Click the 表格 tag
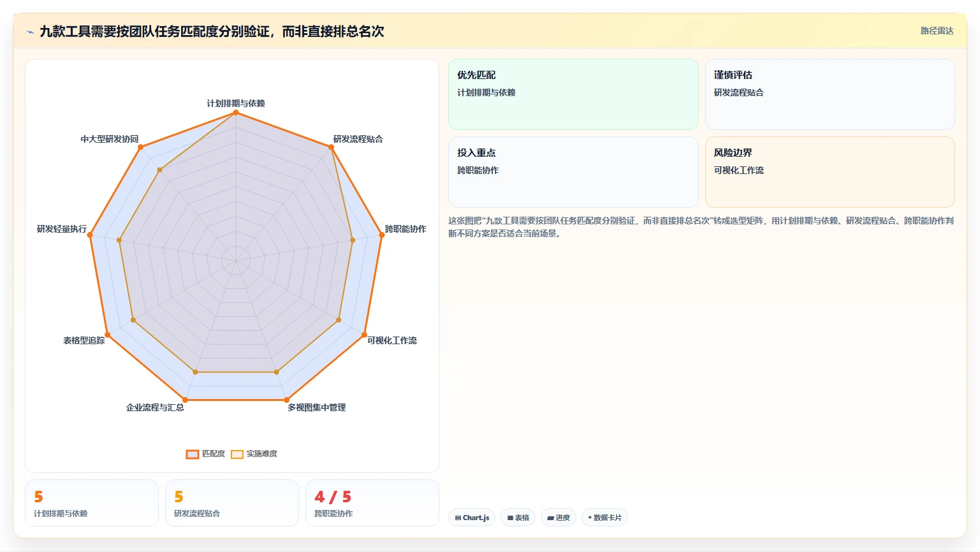This screenshot has width=980, height=552. 518,518
